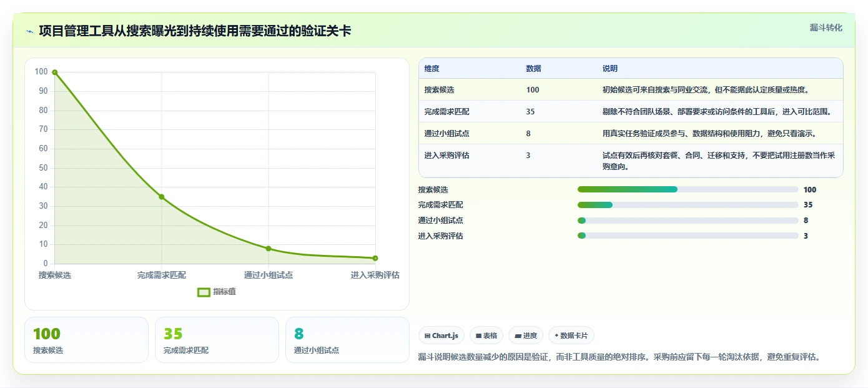Click the 搜索候选 x-axis label
The width and height of the screenshot is (868, 388).
coord(55,275)
